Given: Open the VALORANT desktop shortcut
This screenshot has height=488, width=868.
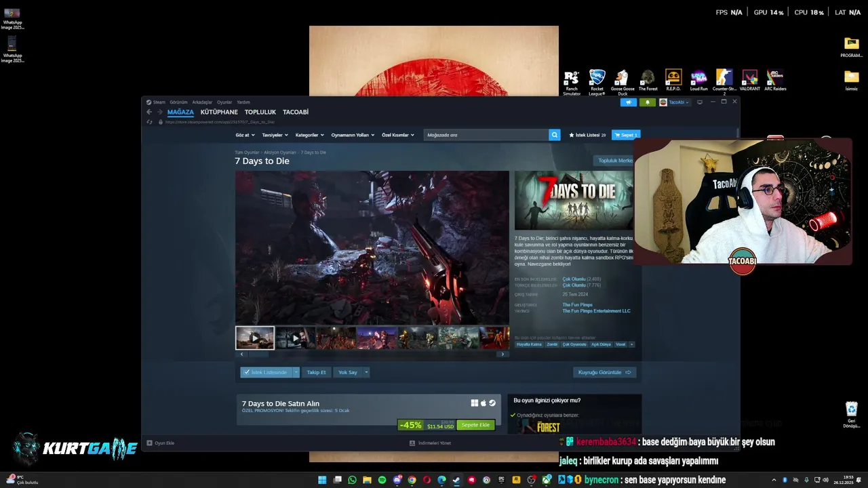Looking at the screenshot, I should [x=749, y=80].
